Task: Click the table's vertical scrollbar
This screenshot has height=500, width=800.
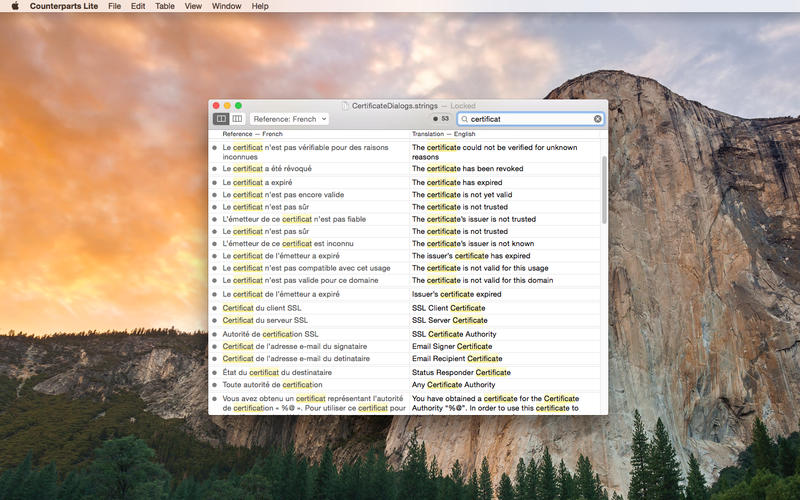Action: coord(604,190)
